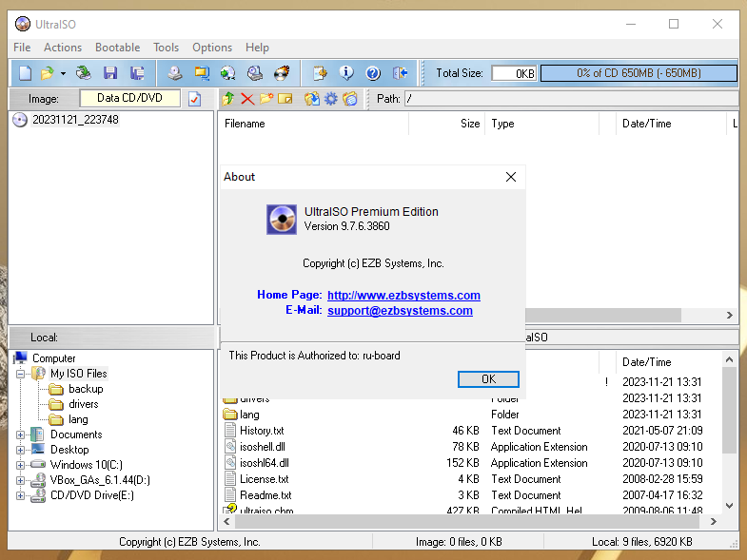The width and height of the screenshot is (747, 560).
Task: Click the support@ezbsystems.com email link
Action: tap(400, 311)
